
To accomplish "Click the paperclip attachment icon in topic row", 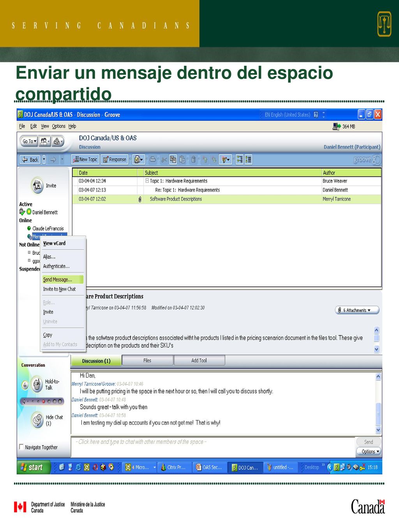I will pos(140,199).
